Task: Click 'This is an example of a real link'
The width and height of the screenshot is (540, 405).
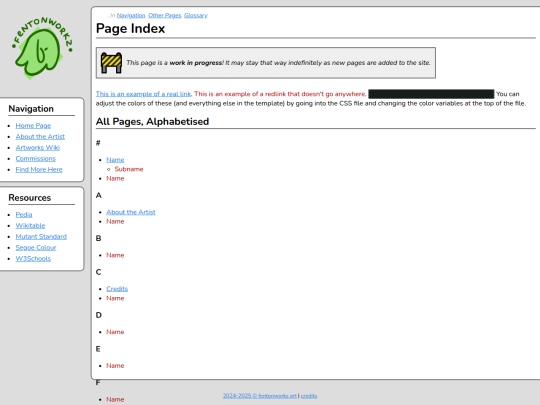Action: tap(143, 94)
